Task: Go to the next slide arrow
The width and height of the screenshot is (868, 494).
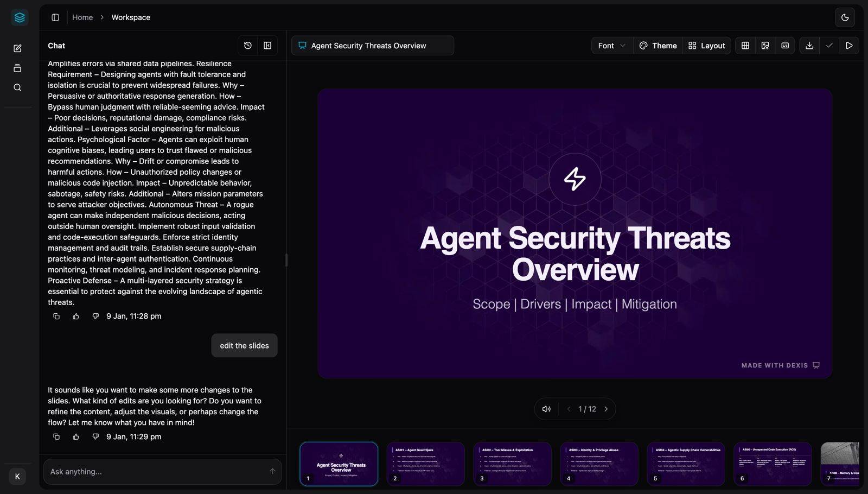Action: (606, 409)
